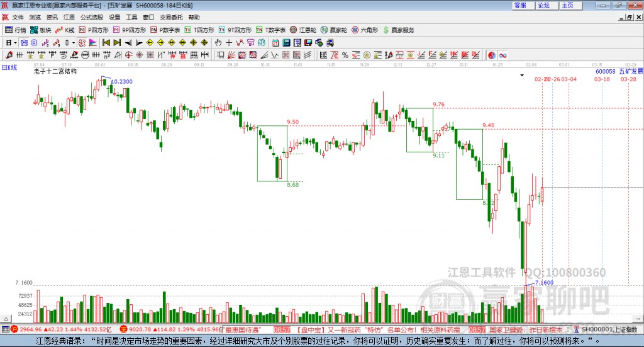Open the P数字表 number table
This screenshot has height=347, width=644.
[x=165, y=30]
